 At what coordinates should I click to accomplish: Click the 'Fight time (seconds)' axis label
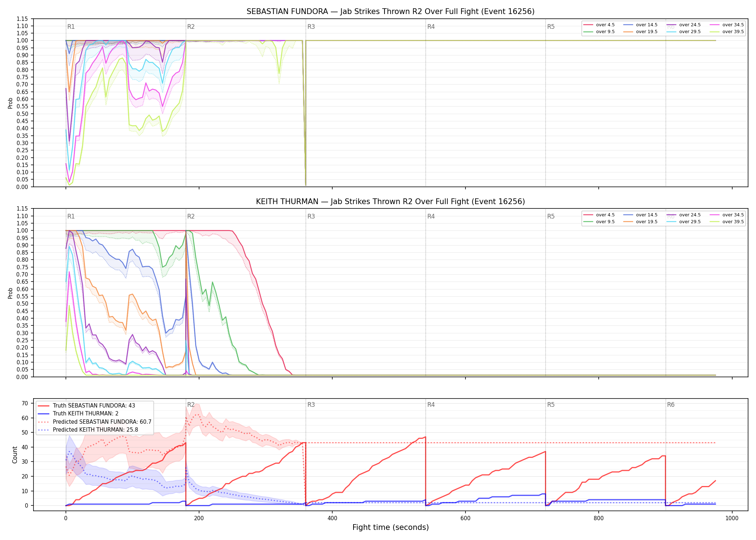[391, 527]
